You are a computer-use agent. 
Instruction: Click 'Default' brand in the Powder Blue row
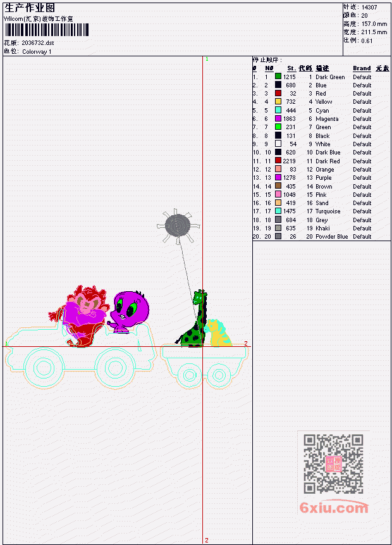click(x=362, y=236)
